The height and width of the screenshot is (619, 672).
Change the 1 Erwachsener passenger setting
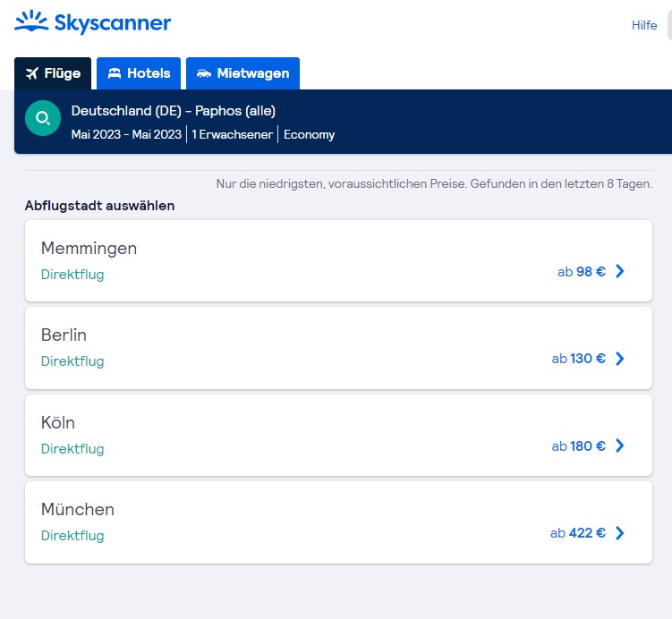[x=232, y=134]
